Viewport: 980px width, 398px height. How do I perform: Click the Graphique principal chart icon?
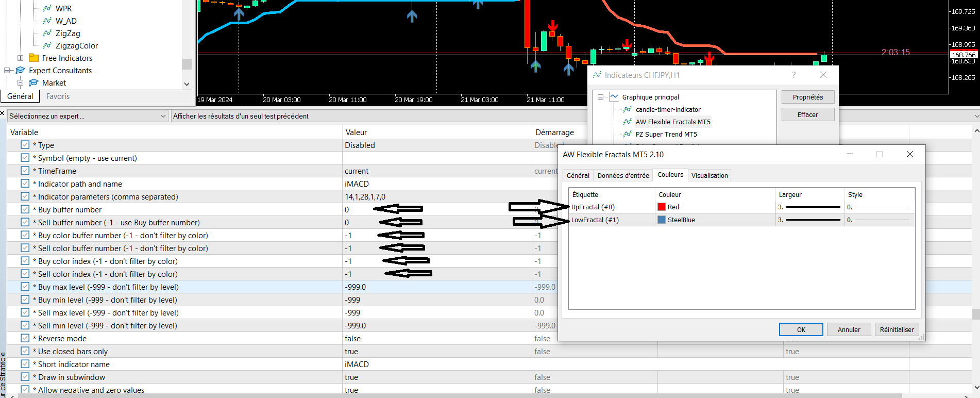pos(614,97)
